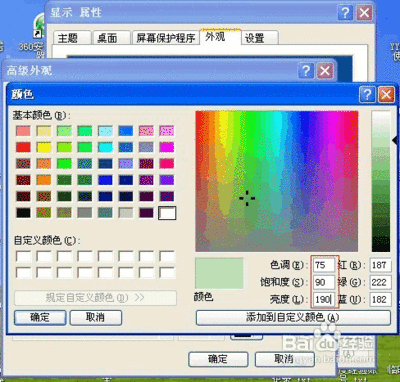The image size is (400, 382).
Task: Open the 设置 tab
Action: [259, 38]
